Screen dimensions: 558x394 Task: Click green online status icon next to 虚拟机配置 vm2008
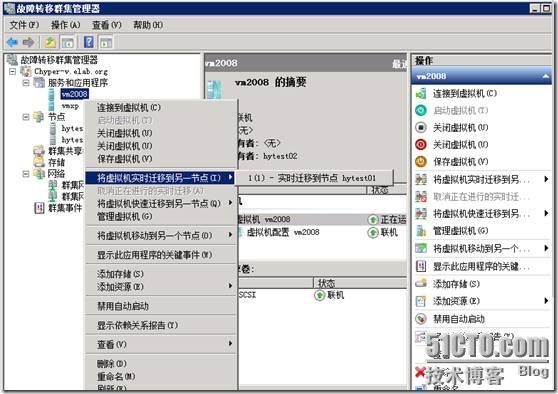(x=373, y=233)
